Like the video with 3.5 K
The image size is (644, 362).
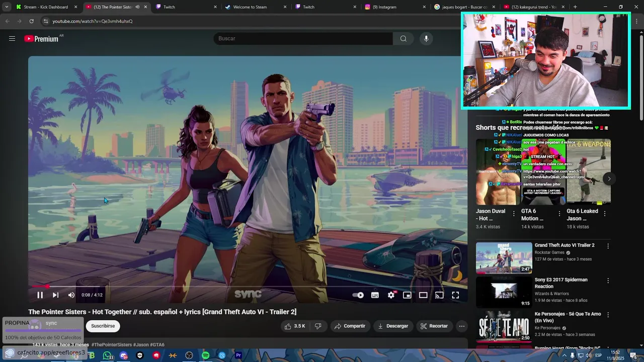(295, 326)
